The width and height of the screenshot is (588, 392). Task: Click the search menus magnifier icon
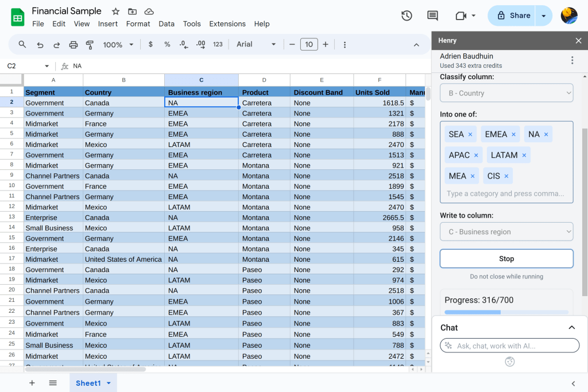point(22,45)
